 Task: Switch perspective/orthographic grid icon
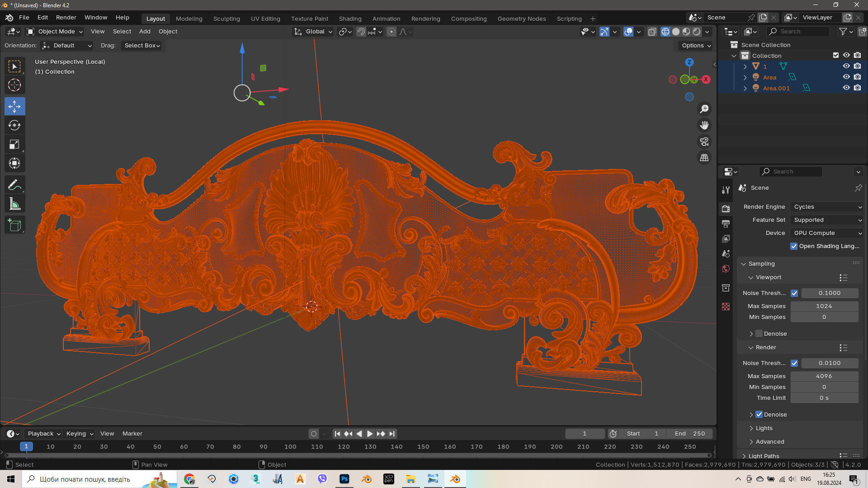[704, 158]
